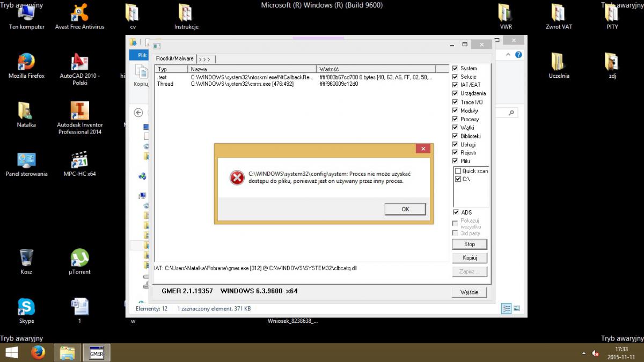Uncheck the Pliki checkbox
This screenshot has height=362, width=644.
coord(455,161)
